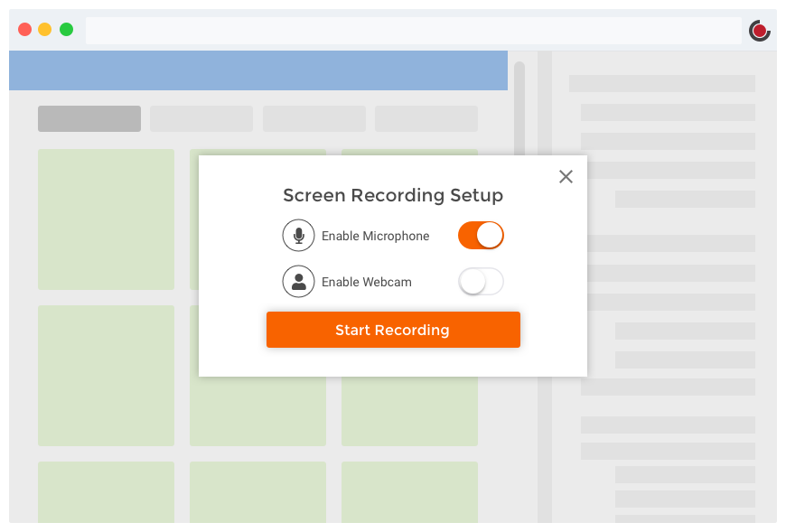786x532 pixels.
Task: Click the red window close button
Action: (x=24, y=30)
